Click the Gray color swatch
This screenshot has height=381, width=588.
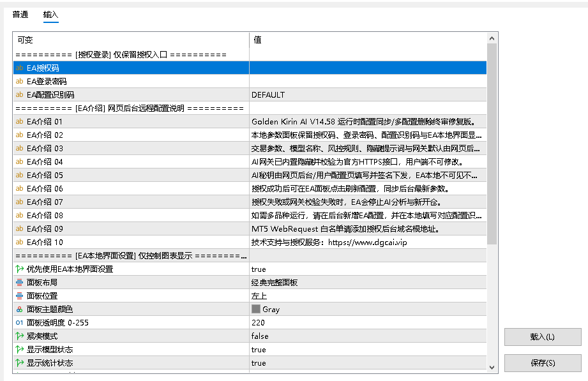click(256, 309)
